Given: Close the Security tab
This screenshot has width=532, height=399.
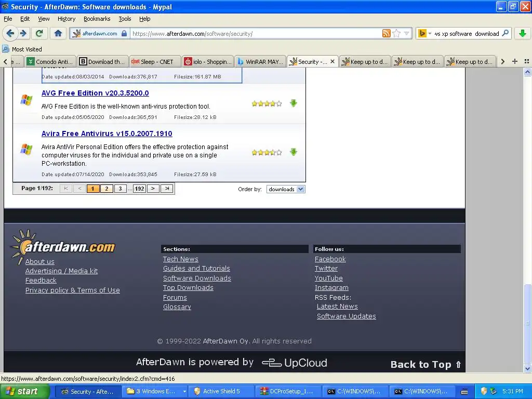Looking at the screenshot, I should pyautogui.click(x=332, y=61).
